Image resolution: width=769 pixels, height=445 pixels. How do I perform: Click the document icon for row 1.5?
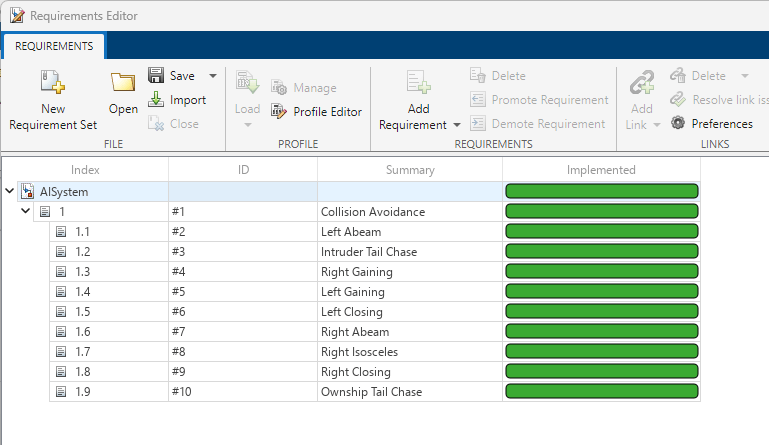(61, 312)
